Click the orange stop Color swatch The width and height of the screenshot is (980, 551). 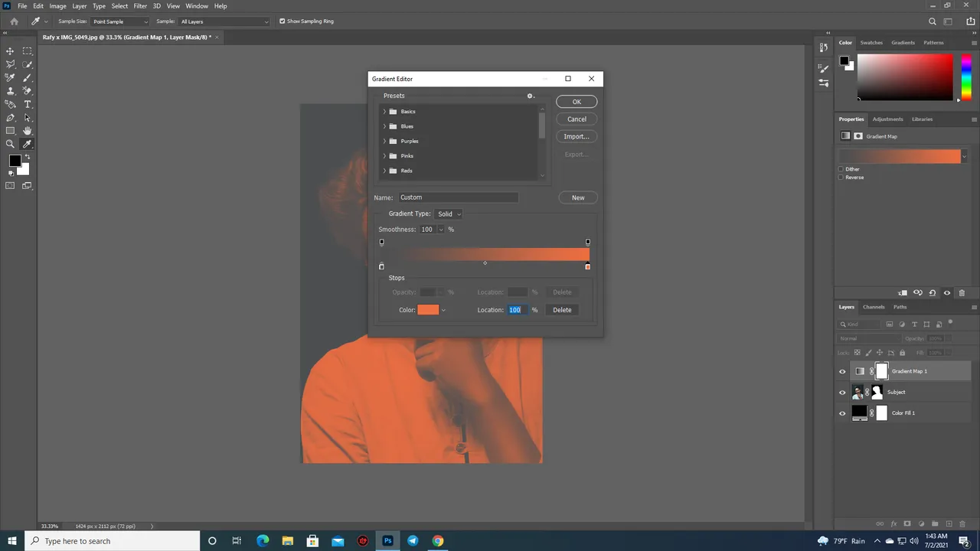pos(428,310)
